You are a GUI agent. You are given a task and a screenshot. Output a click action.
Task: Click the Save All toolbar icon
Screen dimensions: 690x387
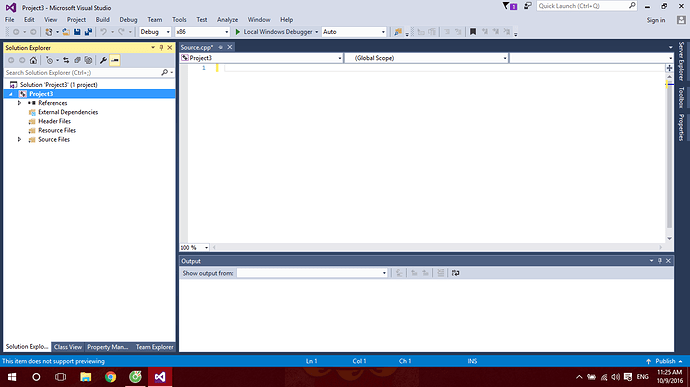pos(88,32)
